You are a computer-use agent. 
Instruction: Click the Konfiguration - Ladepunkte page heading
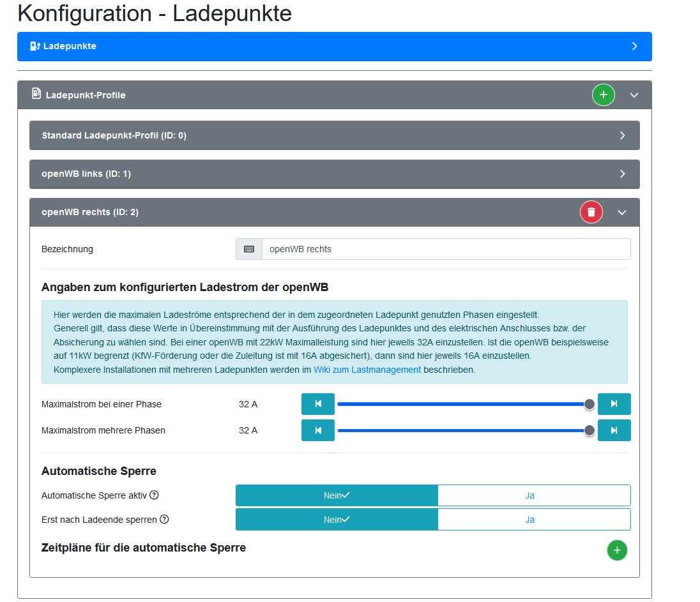tap(155, 13)
